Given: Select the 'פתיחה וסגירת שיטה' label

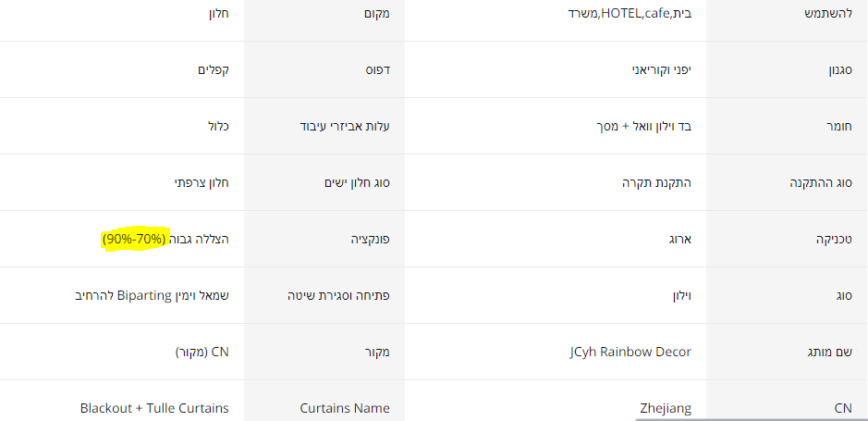Looking at the screenshot, I should (x=338, y=296).
